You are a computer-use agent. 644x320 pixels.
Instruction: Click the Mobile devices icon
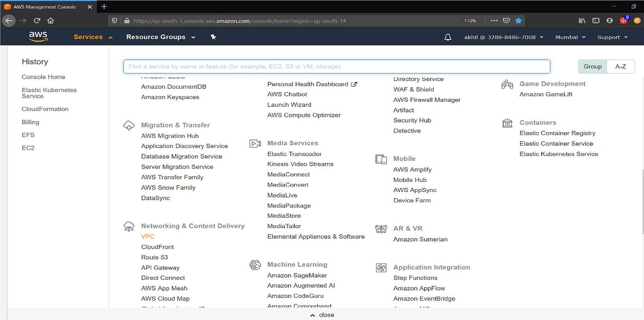tap(381, 159)
